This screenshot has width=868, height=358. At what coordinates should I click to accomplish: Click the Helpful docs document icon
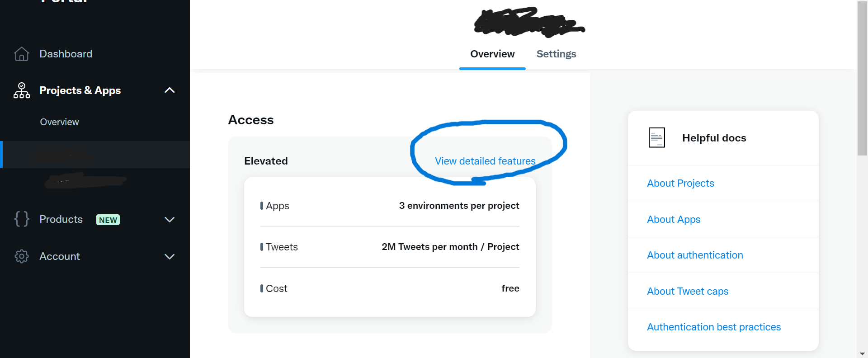pos(656,137)
